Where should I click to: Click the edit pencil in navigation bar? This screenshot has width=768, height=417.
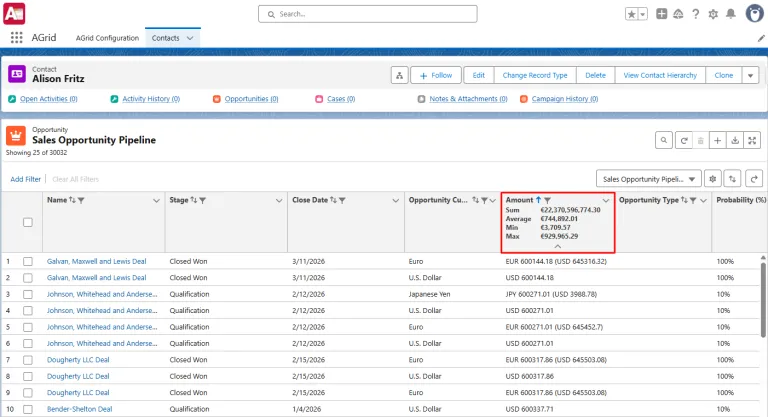click(x=761, y=38)
